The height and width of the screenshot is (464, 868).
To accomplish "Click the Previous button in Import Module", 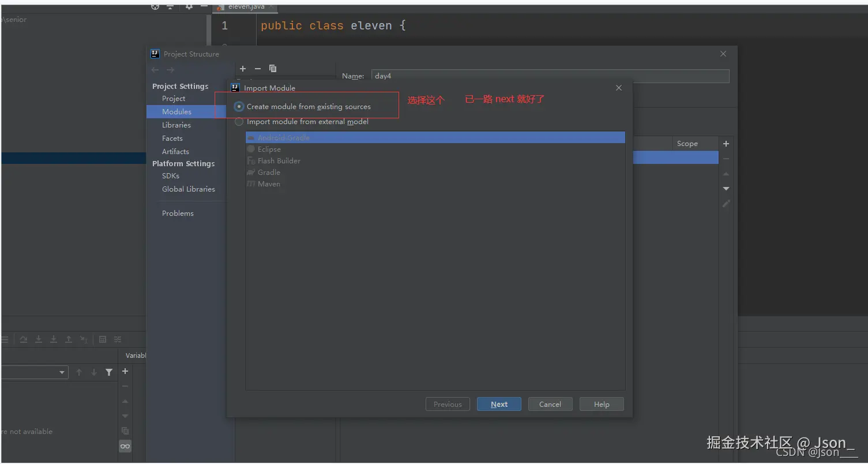I will (x=448, y=404).
